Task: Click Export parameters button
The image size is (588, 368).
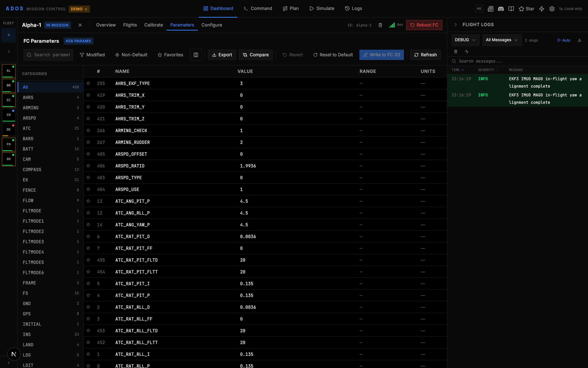Action: coord(222,55)
